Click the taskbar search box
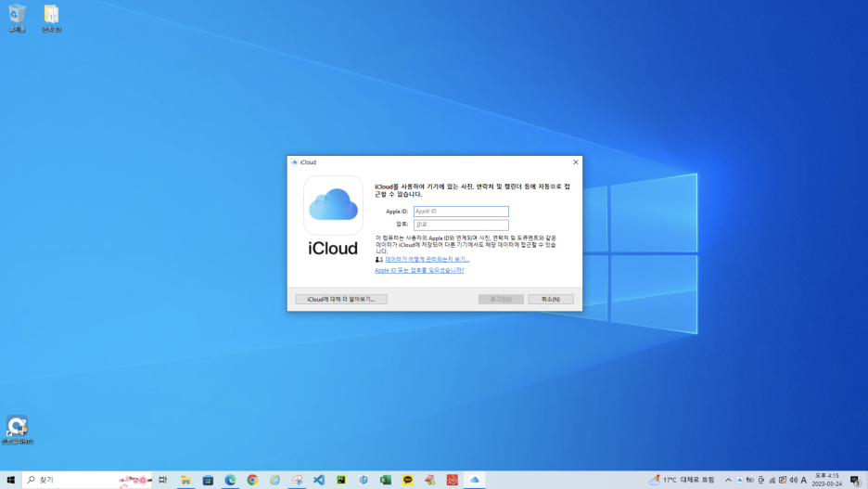 (x=88, y=480)
